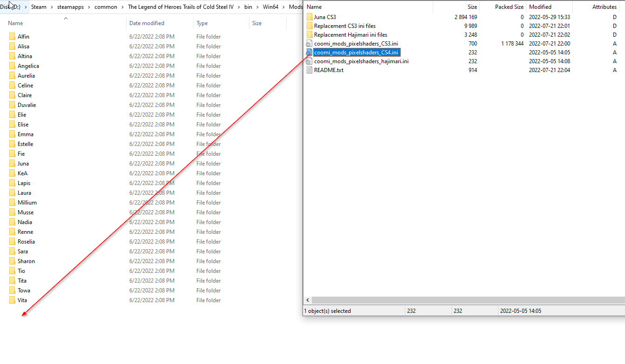Image resolution: width=625 pixels, height=364 pixels.
Task: Click the '1 object(s) selected' status text
Action: click(328, 311)
